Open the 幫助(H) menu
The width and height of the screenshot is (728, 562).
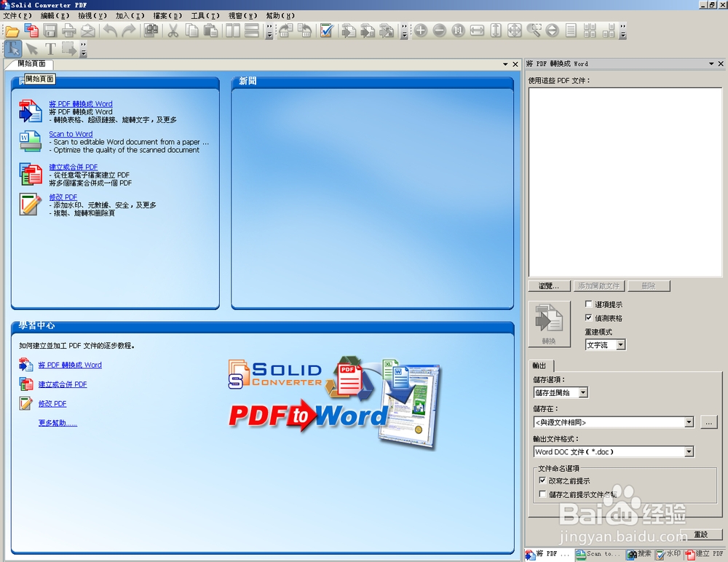(280, 16)
